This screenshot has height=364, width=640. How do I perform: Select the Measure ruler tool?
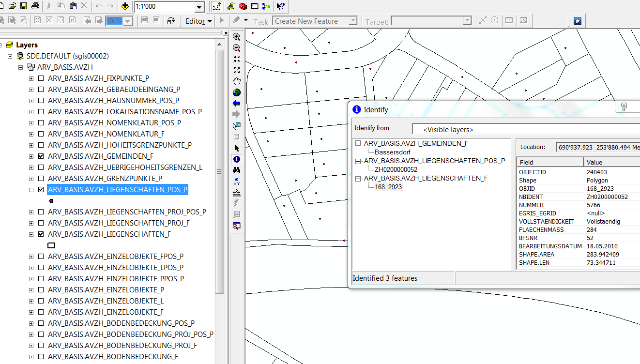237,193
